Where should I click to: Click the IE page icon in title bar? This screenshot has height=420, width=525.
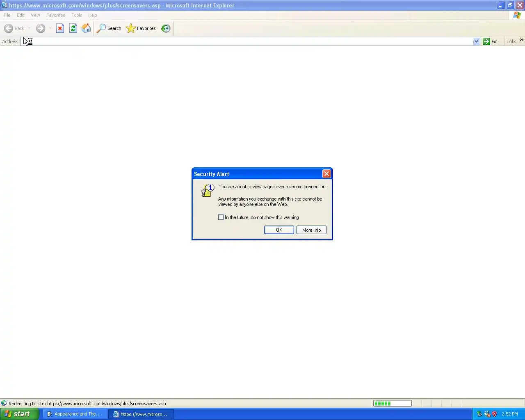point(4,5)
